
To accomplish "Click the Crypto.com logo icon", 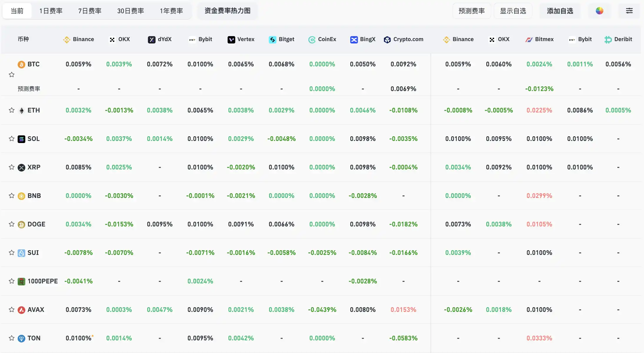I will point(387,40).
